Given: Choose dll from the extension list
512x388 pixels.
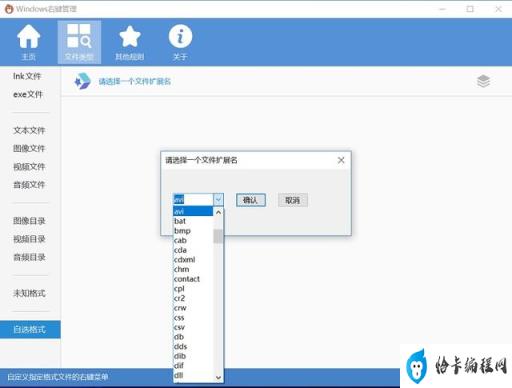Looking at the screenshot, I should click(x=193, y=375).
